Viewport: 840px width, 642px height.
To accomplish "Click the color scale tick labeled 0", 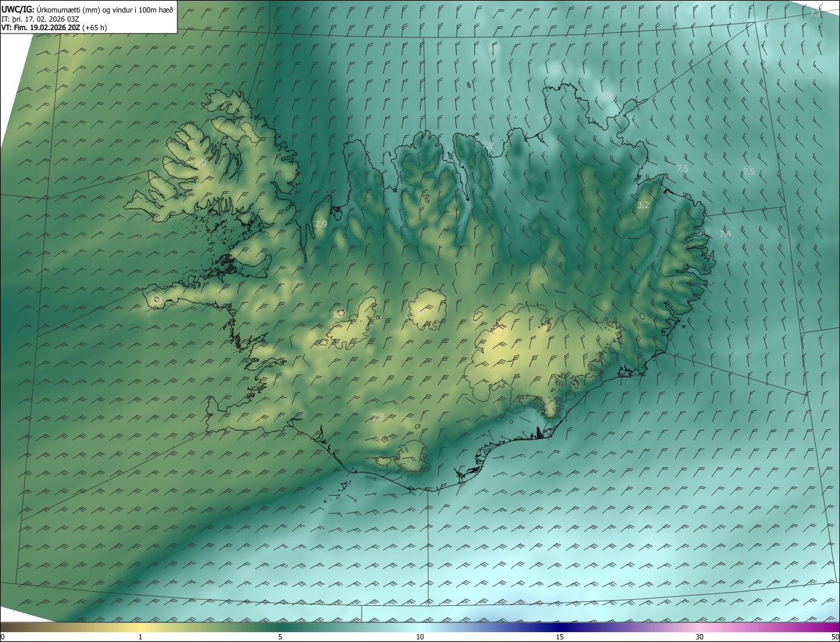I will (3, 637).
